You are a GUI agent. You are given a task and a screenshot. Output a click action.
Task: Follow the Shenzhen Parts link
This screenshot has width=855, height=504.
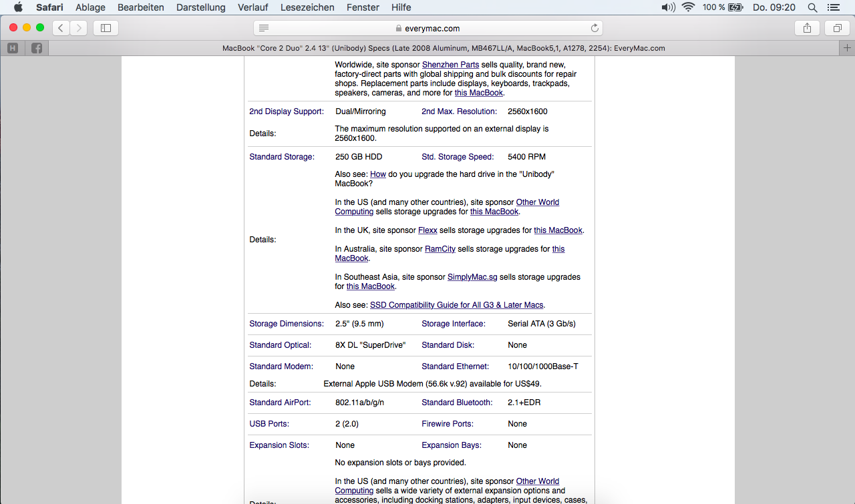point(450,65)
